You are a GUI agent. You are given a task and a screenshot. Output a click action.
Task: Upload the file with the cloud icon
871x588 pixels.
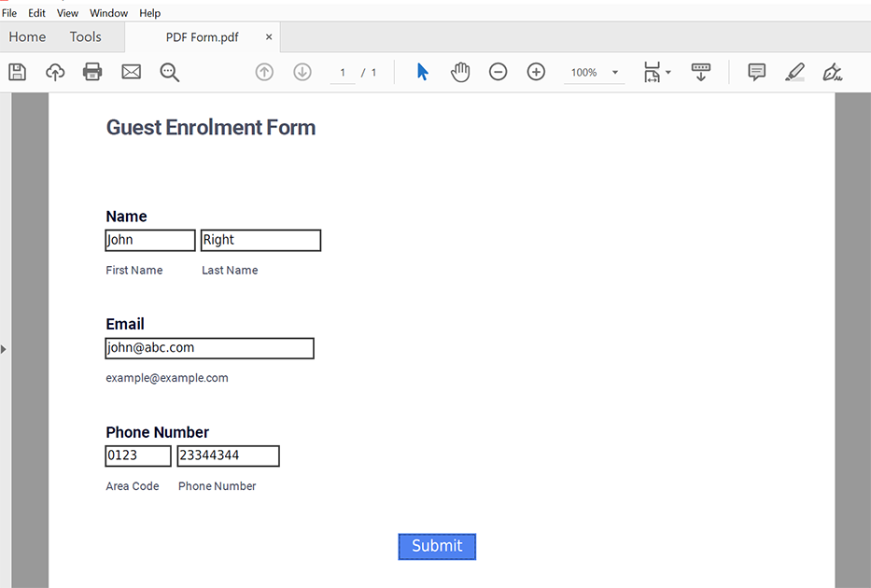click(x=55, y=72)
